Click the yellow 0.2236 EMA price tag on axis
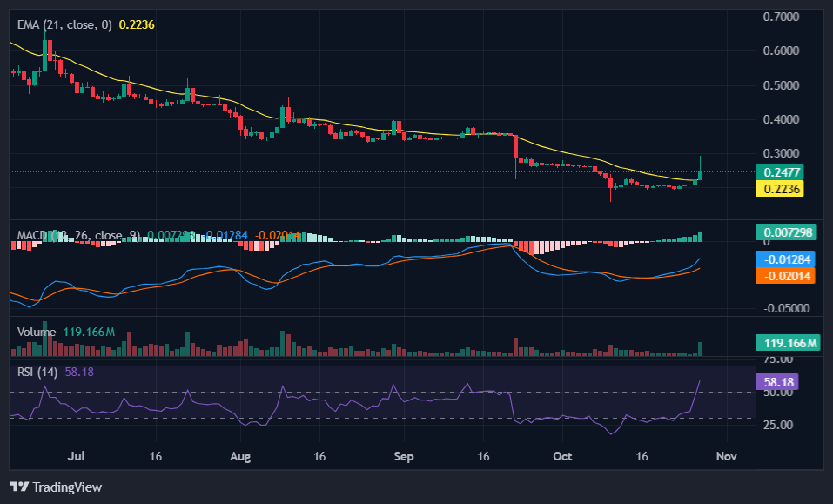The image size is (833, 504). (782, 189)
